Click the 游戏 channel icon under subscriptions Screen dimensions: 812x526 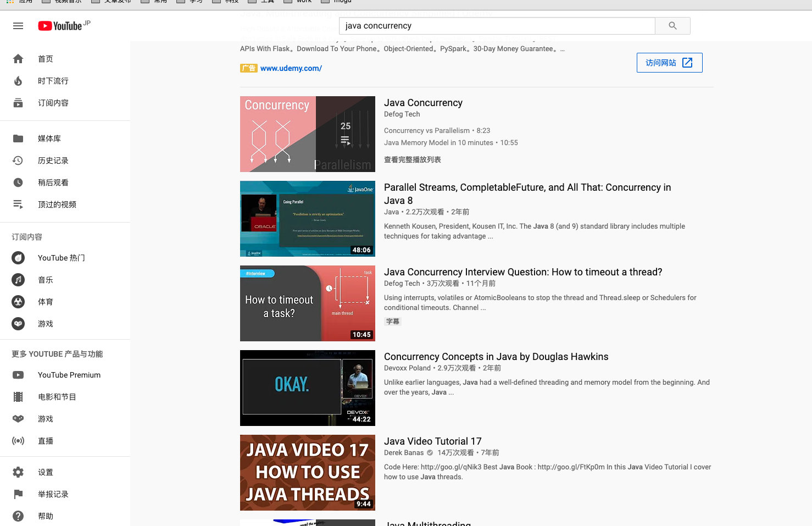click(18, 324)
